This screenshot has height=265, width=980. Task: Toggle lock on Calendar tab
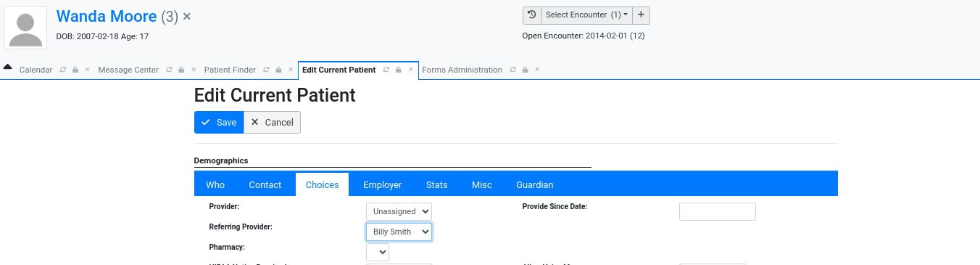[75, 70]
